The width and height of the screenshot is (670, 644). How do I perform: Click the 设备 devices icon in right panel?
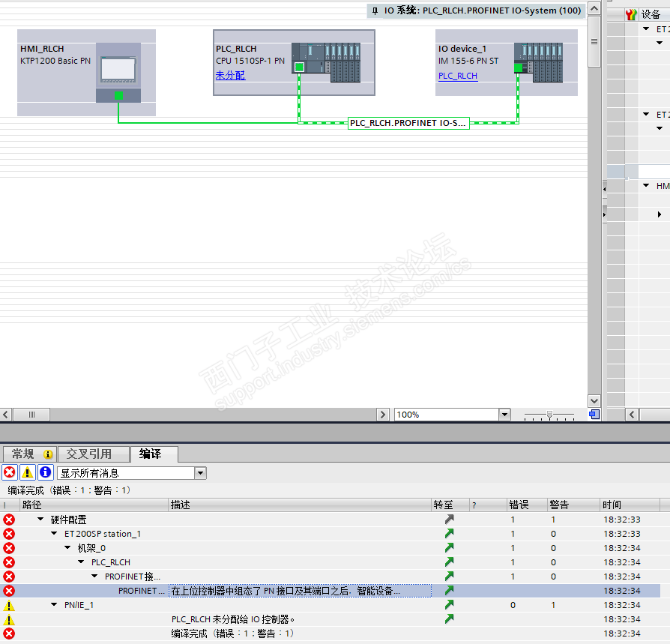631,14
